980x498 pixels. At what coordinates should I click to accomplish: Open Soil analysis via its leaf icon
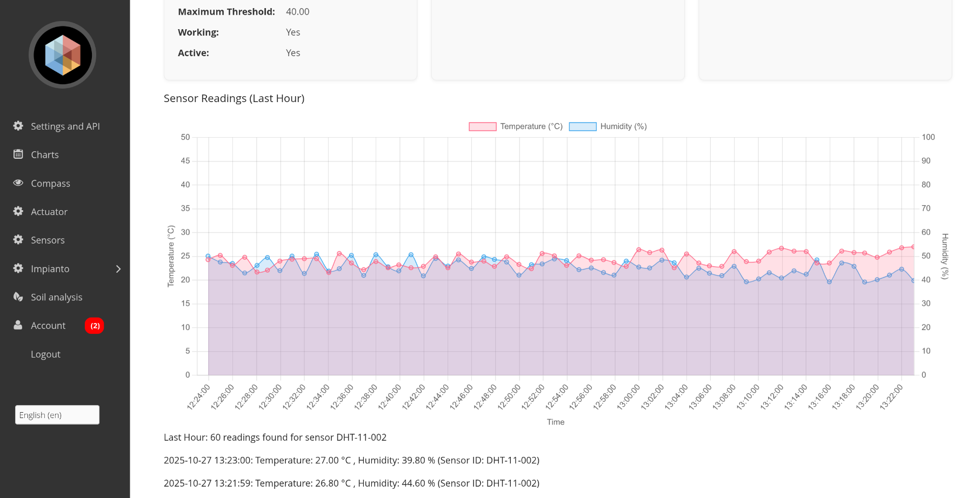tap(18, 297)
